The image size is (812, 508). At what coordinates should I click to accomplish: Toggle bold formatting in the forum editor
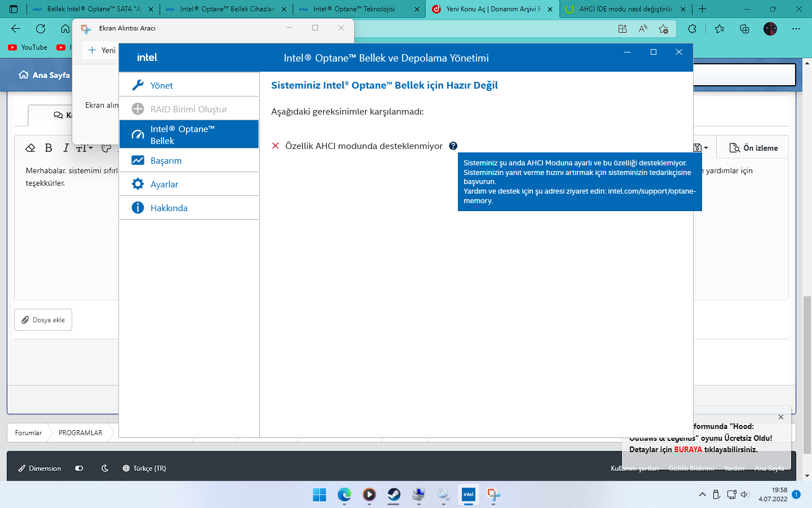(x=48, y=148)
